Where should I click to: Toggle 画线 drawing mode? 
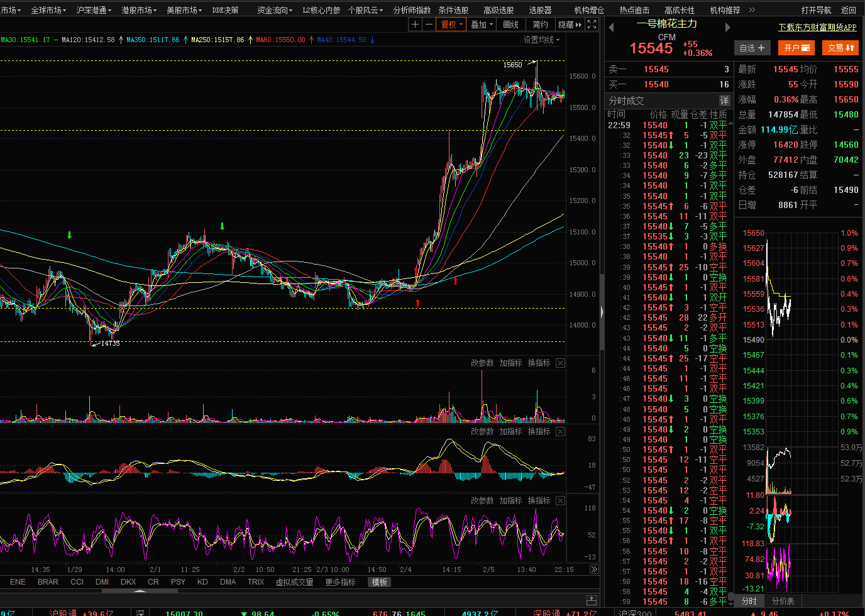pos(511,25)
